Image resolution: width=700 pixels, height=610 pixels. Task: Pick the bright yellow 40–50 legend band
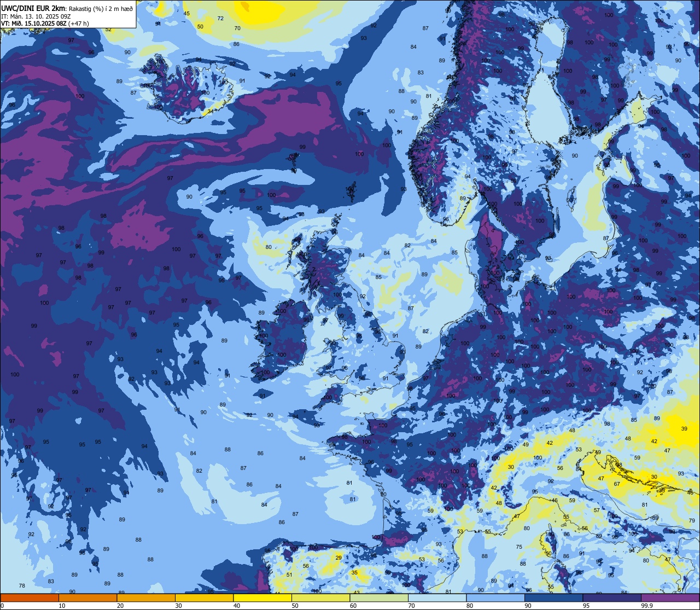click(x=262, y=598)
